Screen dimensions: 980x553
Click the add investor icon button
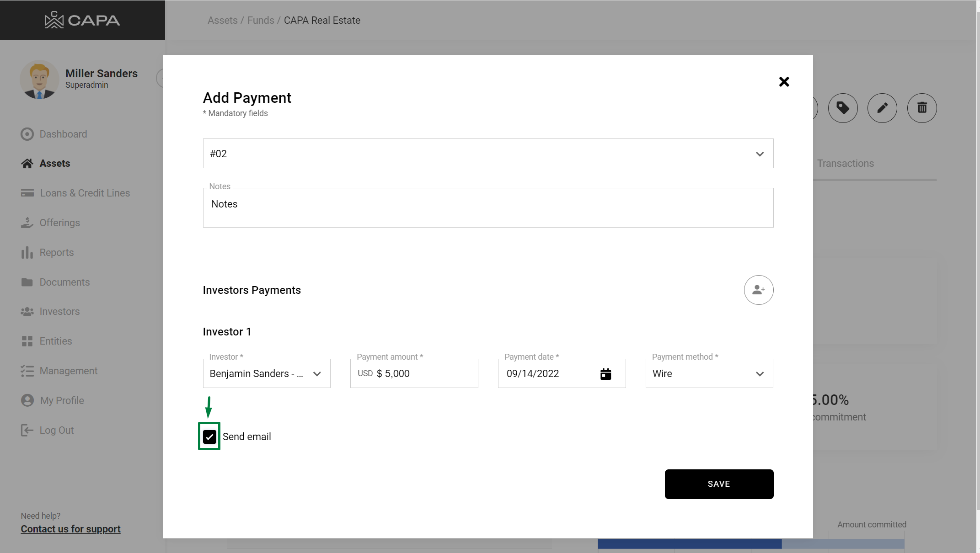click(x=758, y=290)
